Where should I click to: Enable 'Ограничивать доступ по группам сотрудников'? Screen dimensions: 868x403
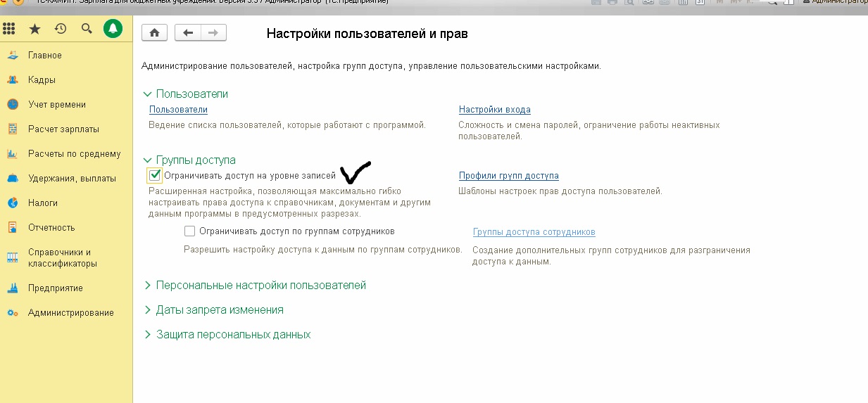click(189, 231)
